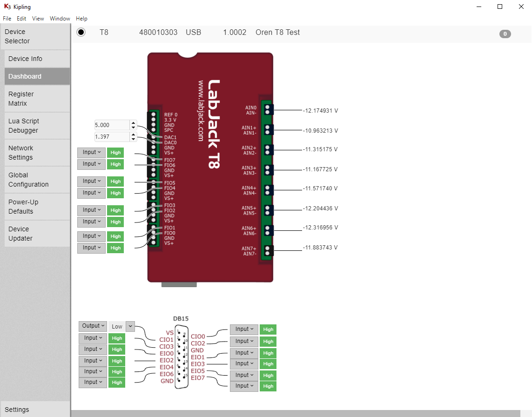Screen dimensions: 532x417
Task: Click the error count badge showing 0
Action: click(x=505, y=34)
